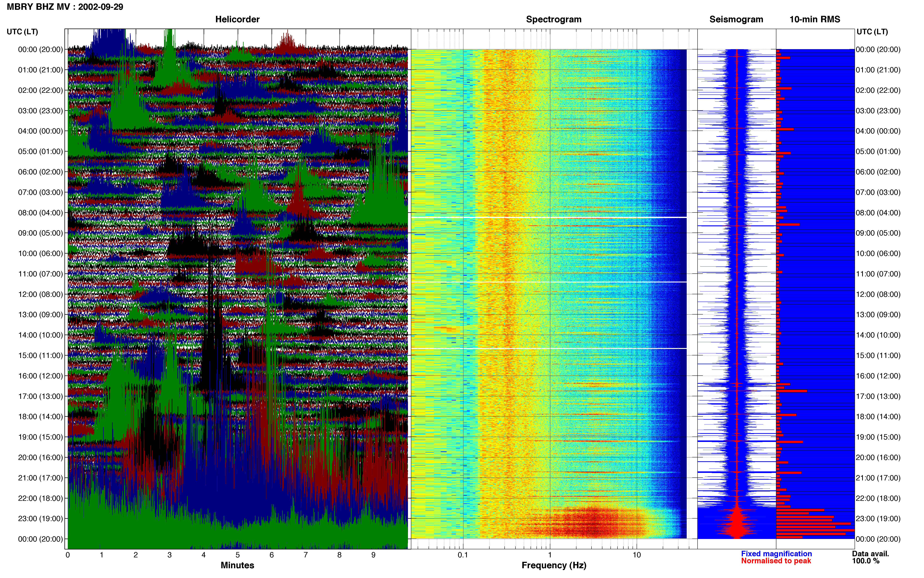The height and width of the screenshot is (578, 924).
Task: Click Helicorder axis time 01:00 (21:00)
Action: (41, 70)
